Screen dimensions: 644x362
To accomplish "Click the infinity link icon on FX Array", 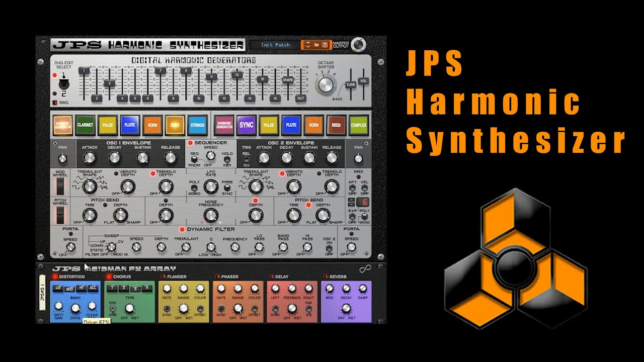I will tap(365, 269).
